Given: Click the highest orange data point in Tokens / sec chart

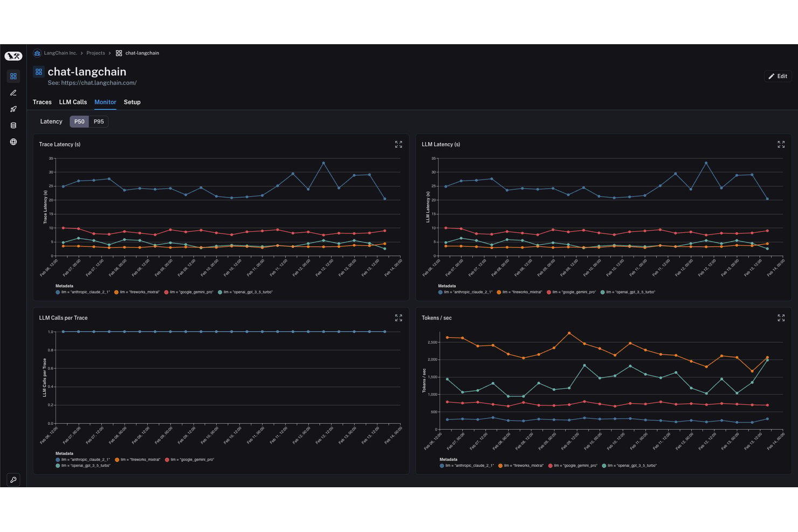Looking at the screenshot, I should 569,333.
